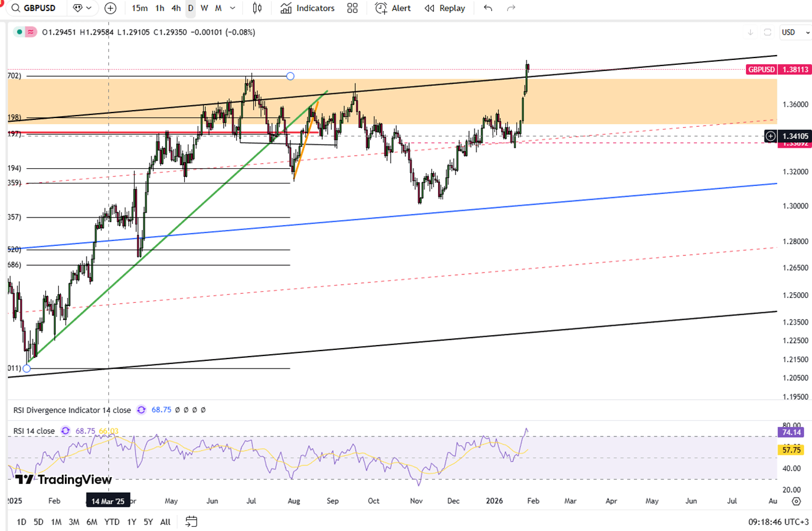
Task: Click the redo arrow in the toolbar
Action: [x=511, y=8]
